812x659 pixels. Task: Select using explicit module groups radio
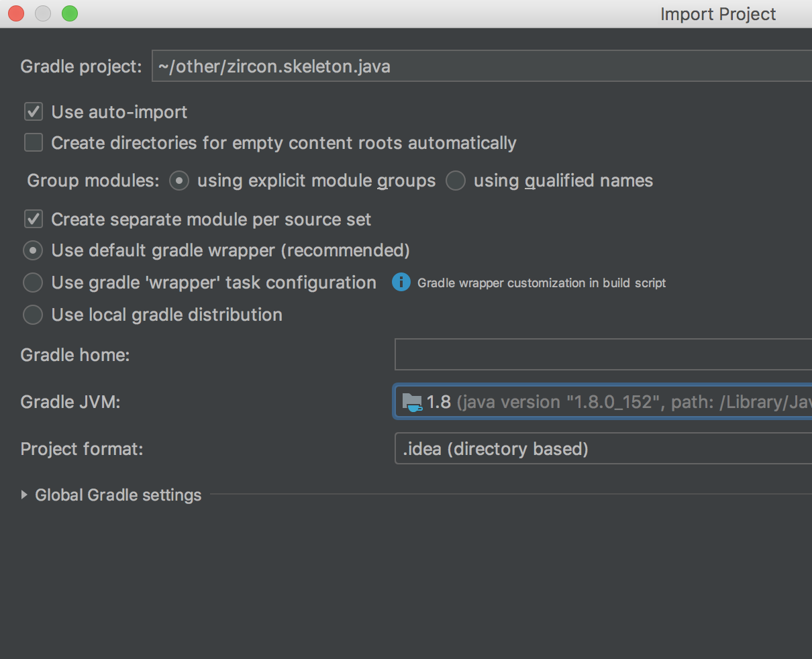[x=179, y=181]
